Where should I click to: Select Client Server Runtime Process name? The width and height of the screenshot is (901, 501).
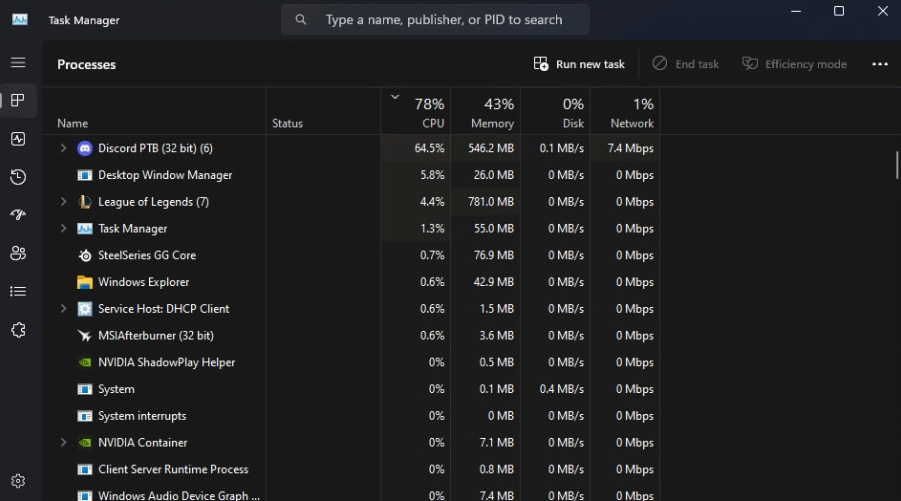173,469
